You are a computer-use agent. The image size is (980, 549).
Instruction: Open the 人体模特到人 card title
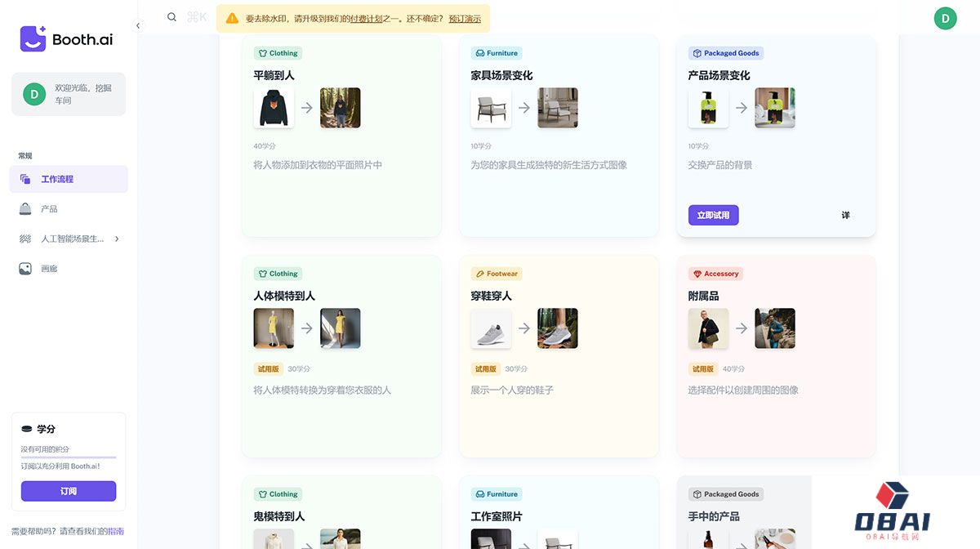pos(284,296)
